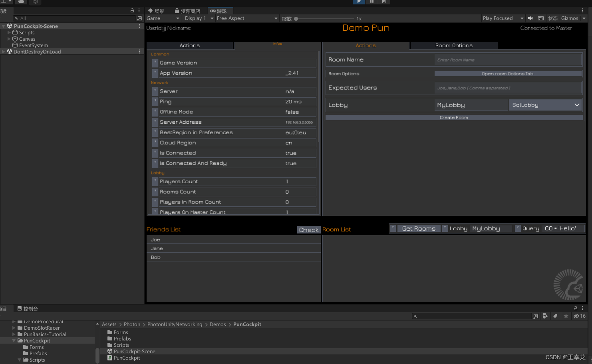This screenshot has width=592, height=364.
Task: Click info icon beside Cloud Region row
Action: click(155, 143)
